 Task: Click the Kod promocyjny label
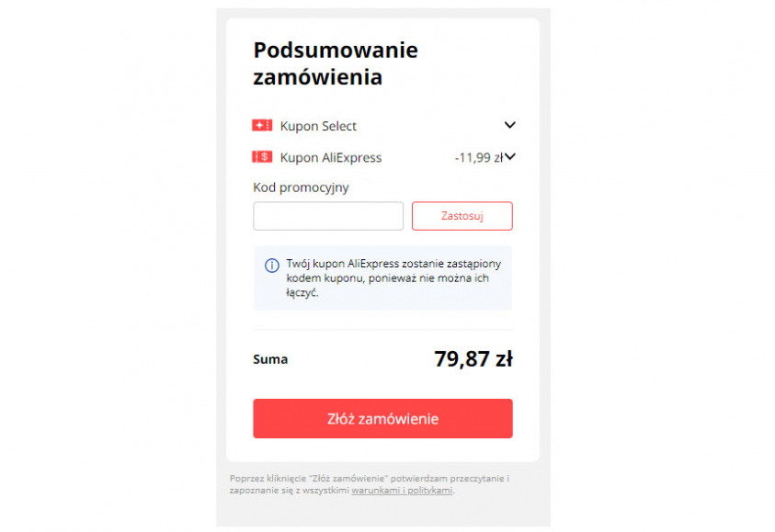(x=301, y=187)
